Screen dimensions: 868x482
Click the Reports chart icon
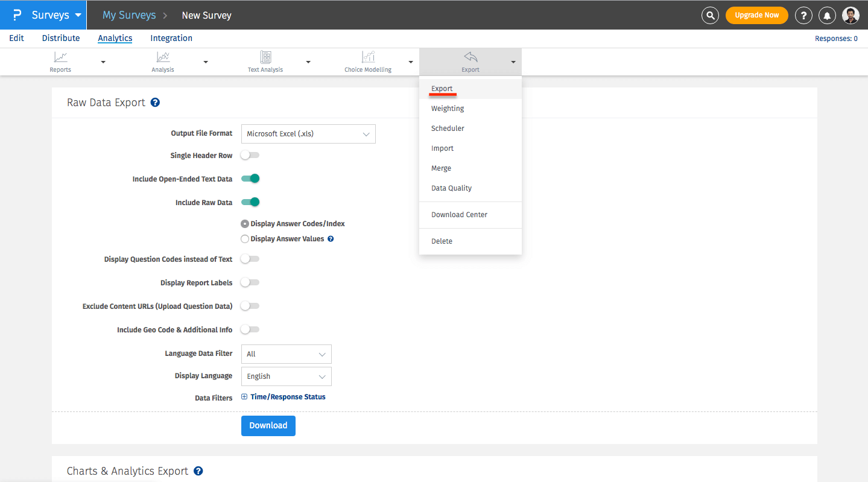(60, 57)
